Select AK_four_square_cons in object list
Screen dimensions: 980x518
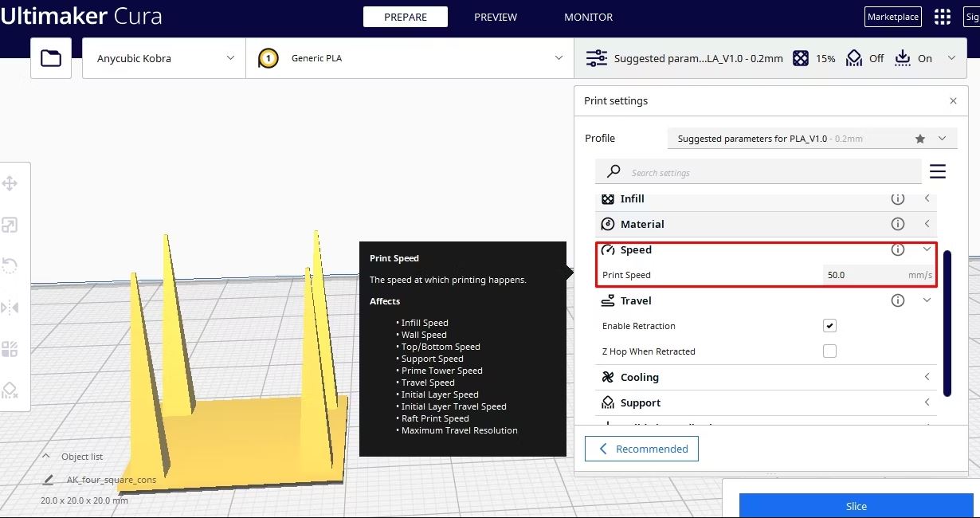[112, 480]
